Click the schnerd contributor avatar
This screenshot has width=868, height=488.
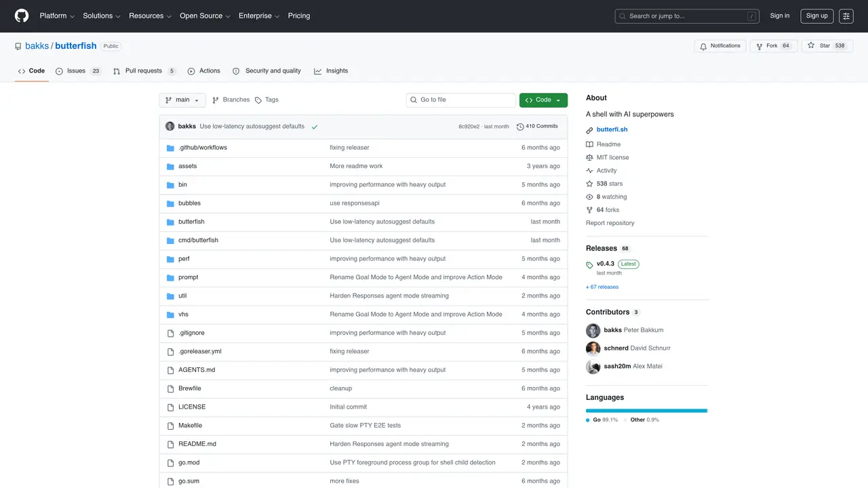coord(593,348)
